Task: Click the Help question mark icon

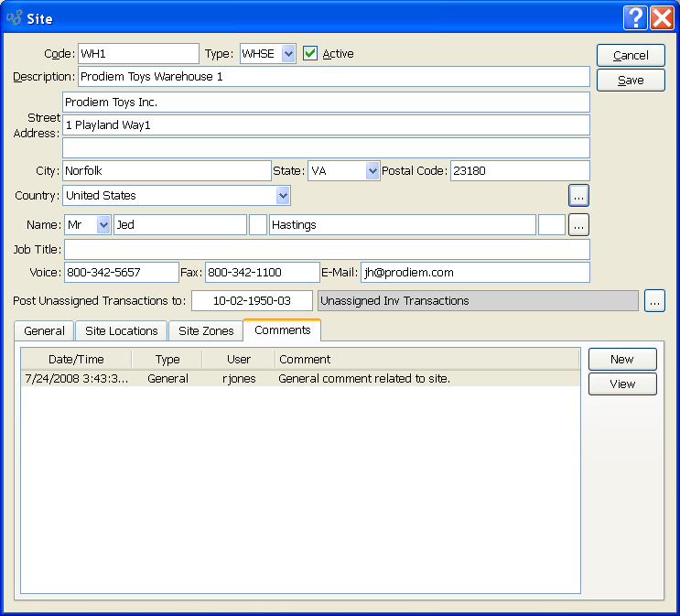Action: pyautogui.click(x=636, y=17)
